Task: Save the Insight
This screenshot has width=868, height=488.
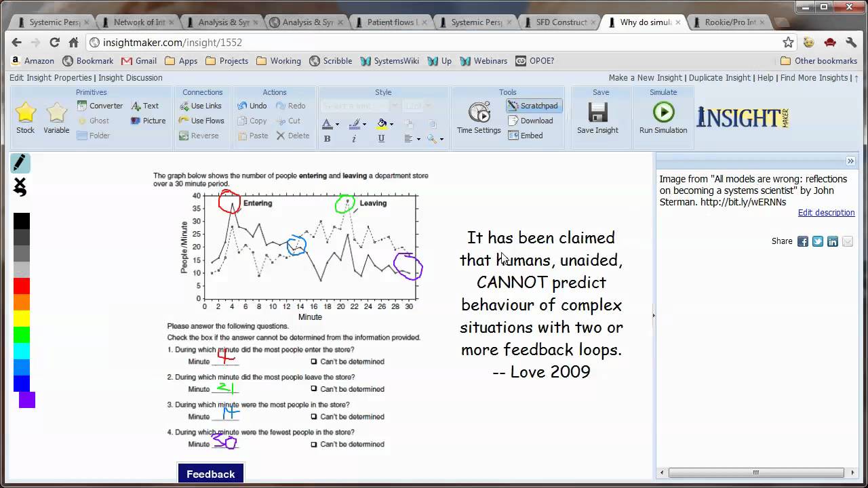Action: [597, 118]
